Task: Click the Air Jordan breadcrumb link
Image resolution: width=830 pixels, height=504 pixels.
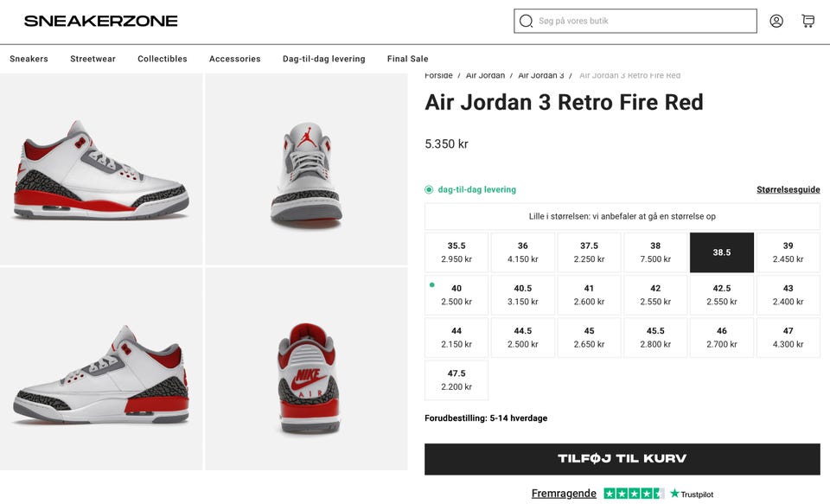Action: click(485, 76)
